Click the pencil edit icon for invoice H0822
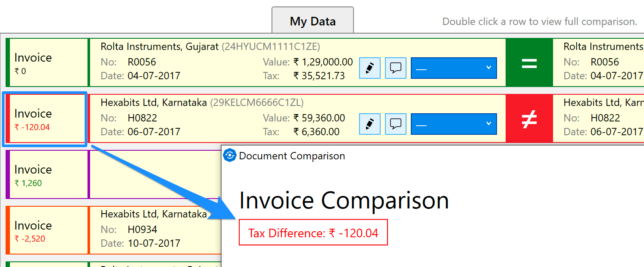The height and width of the screenshot is (267, 644). click(369, 124)
